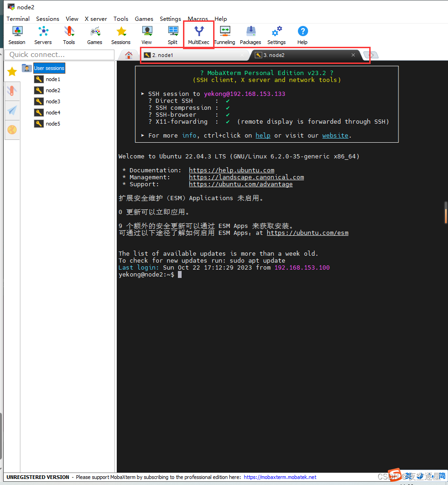Open a new SSH Session
The width and height of the screenshot is (448, 485).
[17, 33]
